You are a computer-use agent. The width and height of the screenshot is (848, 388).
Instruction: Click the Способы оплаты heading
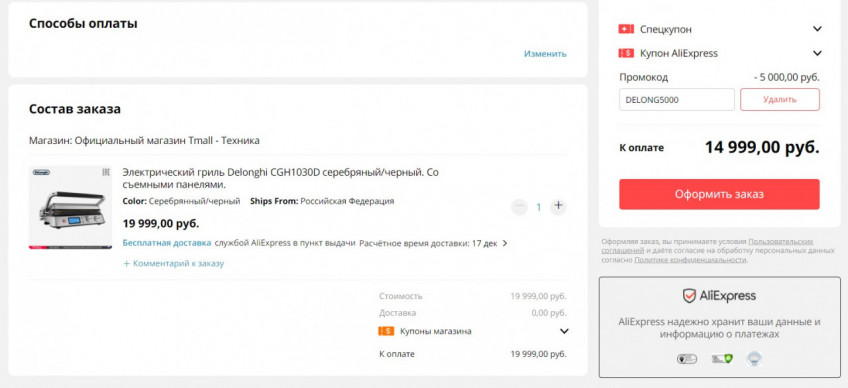tap(83, 24)
